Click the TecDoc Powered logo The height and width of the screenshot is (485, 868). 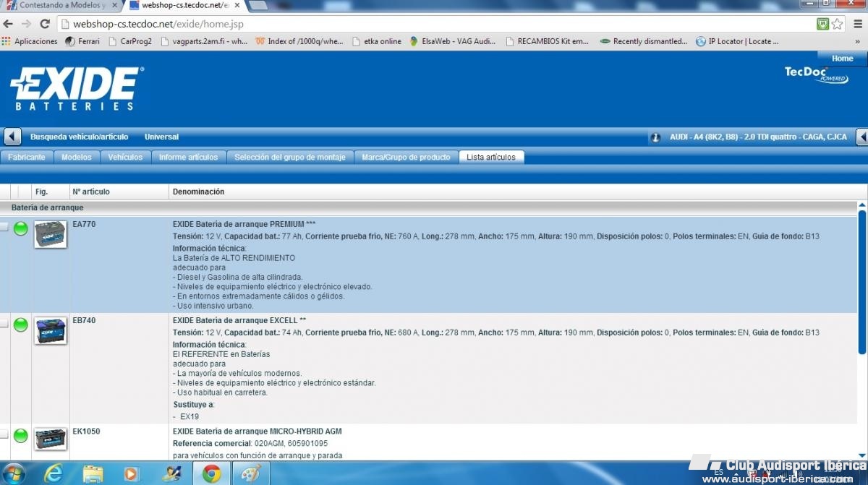click(x=817, y=74)
